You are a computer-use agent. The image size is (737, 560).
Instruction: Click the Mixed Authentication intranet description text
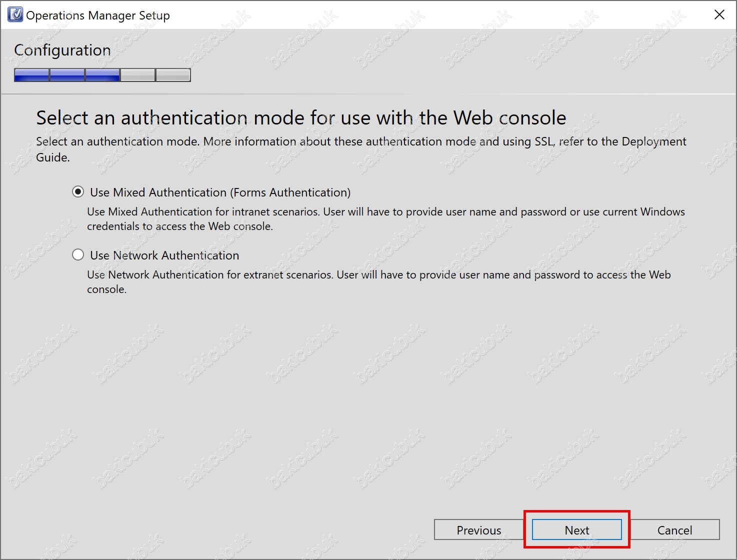(385, 219)
